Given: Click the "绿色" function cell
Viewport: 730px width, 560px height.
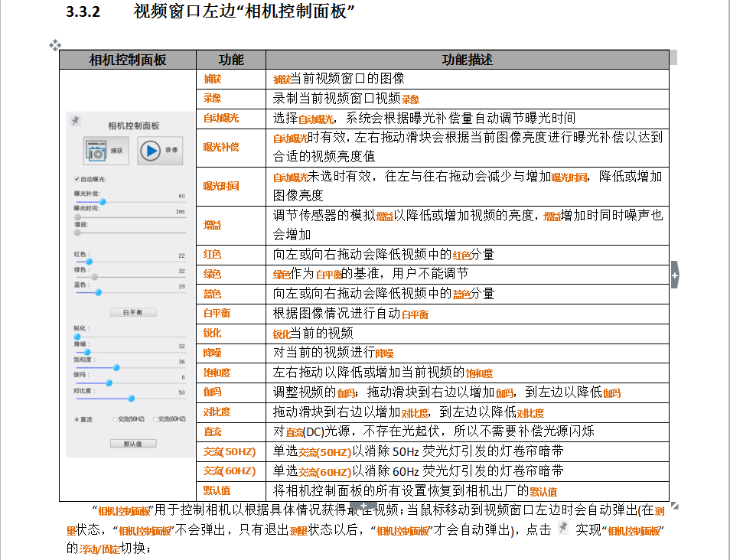Looking at the screenshot, I should 231,274.
